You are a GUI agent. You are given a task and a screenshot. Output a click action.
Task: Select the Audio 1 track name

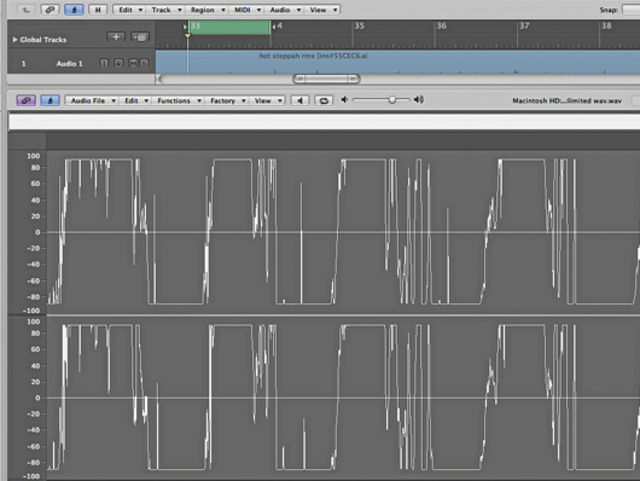point(69,64)
